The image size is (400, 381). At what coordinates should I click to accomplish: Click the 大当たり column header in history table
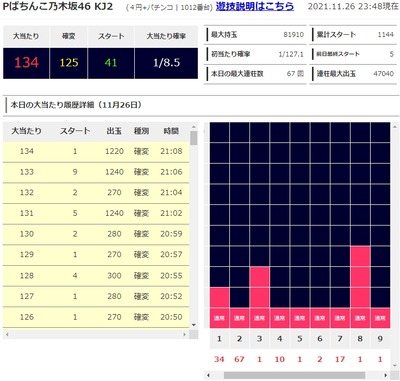27,131
